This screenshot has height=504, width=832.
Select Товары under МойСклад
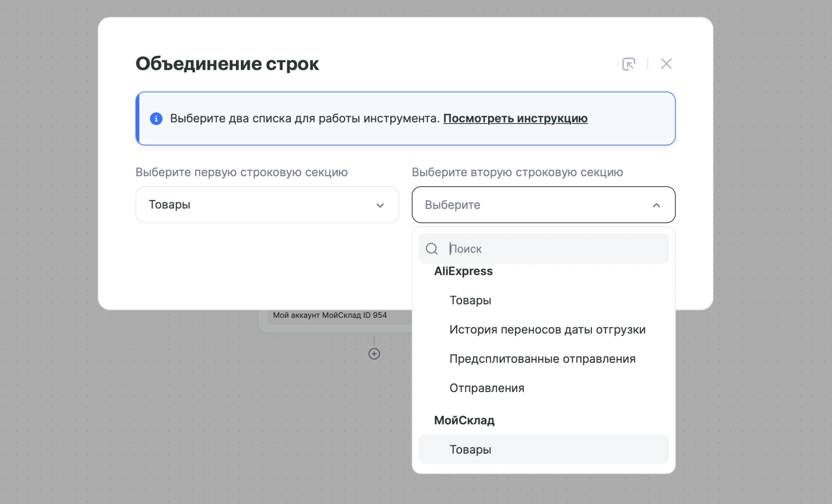click(543, 450)
